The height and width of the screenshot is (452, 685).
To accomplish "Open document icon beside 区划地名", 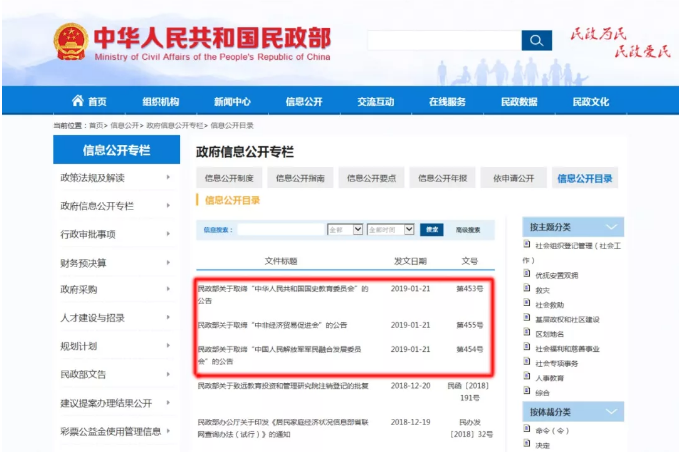I will point(527,332).
